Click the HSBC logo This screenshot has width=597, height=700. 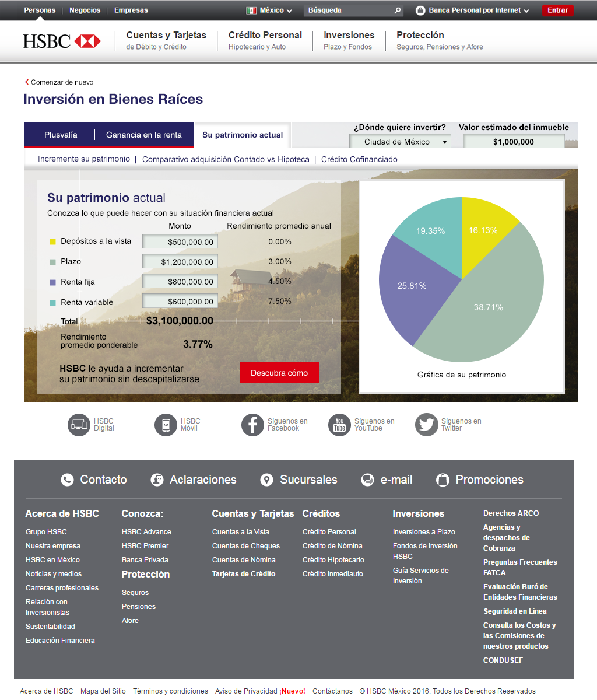[x=62, y=41]
